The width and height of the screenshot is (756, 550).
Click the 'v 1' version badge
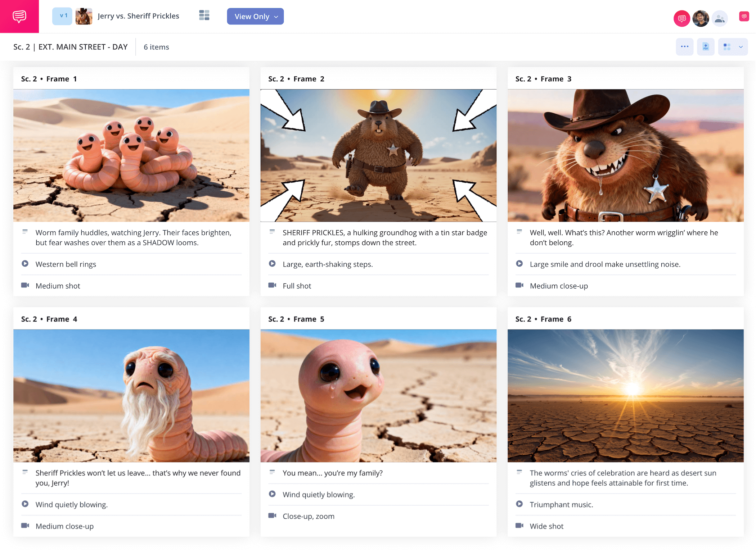click(x=62, y=16)
